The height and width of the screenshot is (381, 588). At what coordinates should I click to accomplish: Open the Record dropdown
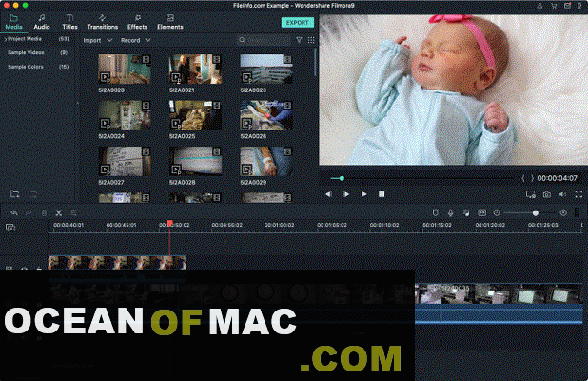pos(135,40)
